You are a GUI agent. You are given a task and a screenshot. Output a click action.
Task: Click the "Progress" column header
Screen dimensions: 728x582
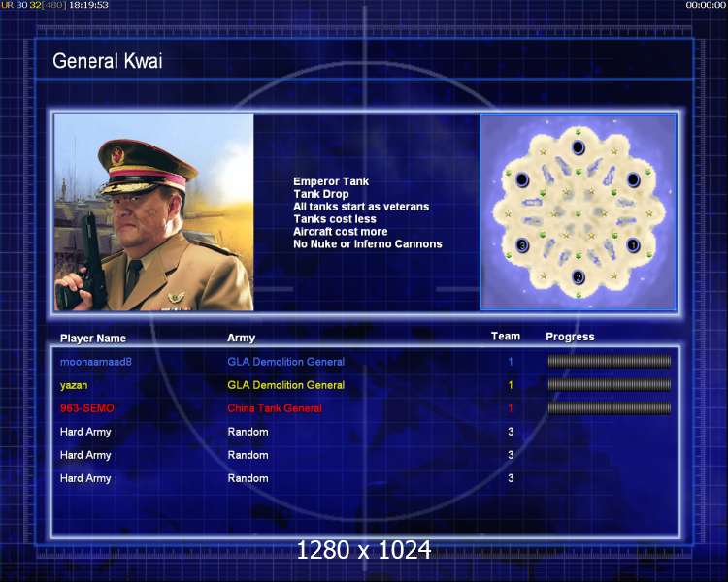pos(570,337)
